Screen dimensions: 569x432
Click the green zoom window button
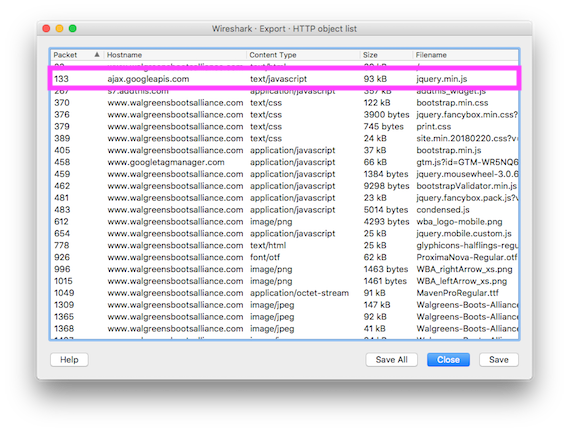point(73,28)
